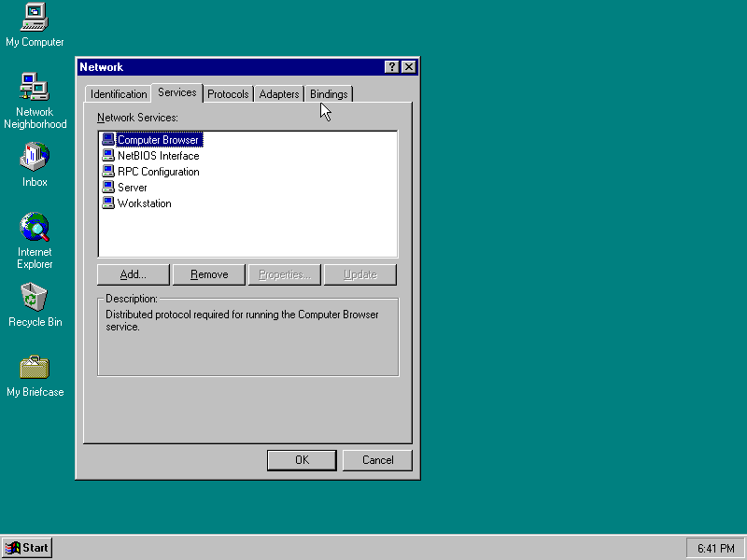Click the grayed Properties... button
Viewport: 747px width, 560px height.
click(x=285, y=274)
